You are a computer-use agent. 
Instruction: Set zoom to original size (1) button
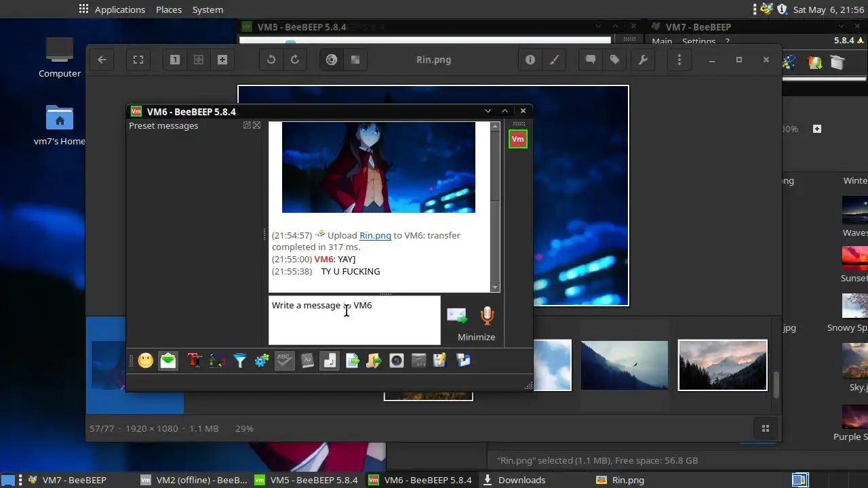pyautogui.click(x=175, y=60)
